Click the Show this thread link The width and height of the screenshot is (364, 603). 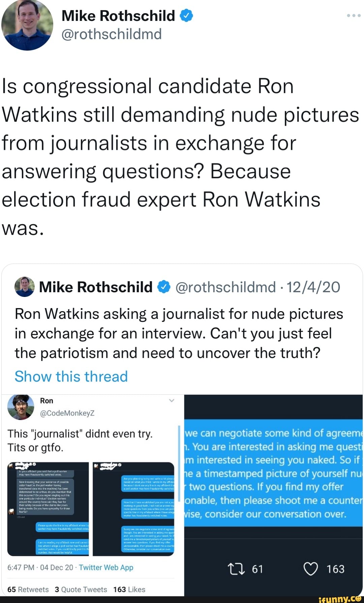click(x=71, y=376)
